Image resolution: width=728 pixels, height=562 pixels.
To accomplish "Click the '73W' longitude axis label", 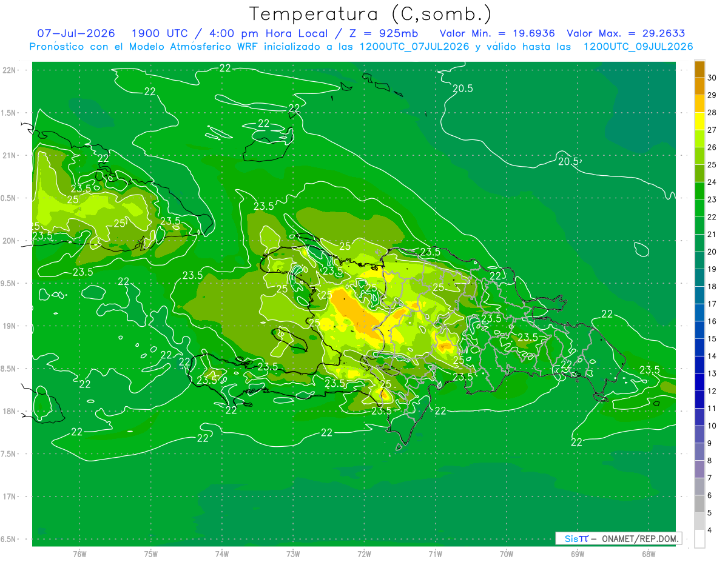I will point(293,554).
